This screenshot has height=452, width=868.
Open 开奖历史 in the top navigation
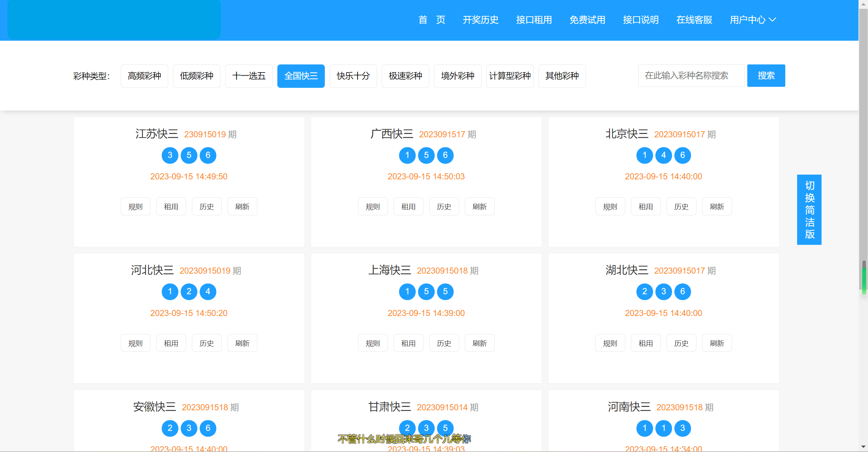coord(480,20)
